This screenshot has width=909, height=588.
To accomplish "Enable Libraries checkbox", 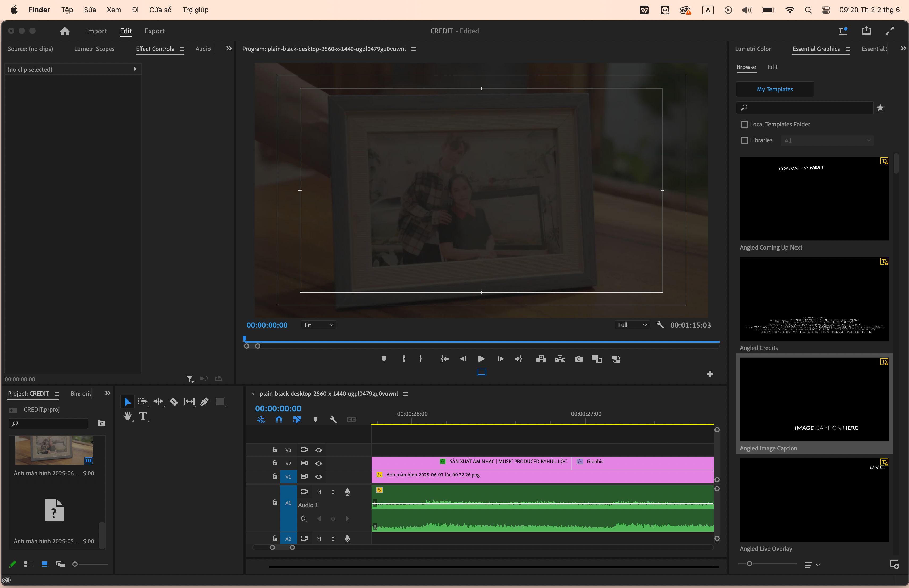I will coord(745,140).
